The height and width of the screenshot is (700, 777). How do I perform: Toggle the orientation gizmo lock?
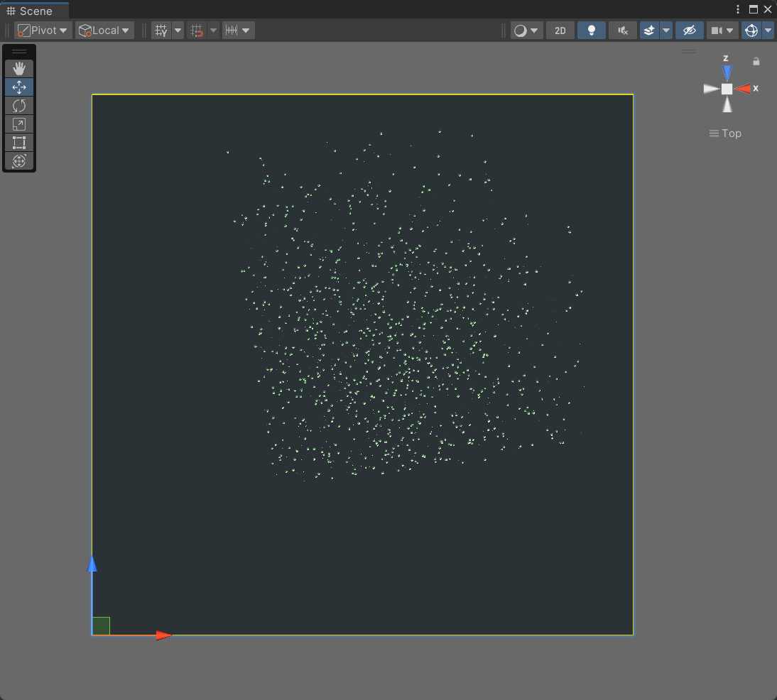(x=756, y=62)
